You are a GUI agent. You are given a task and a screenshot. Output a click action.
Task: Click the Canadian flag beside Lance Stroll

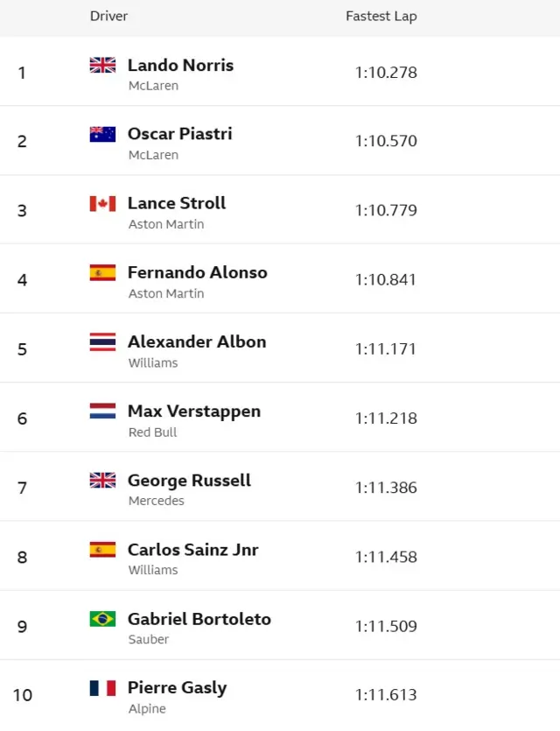(102, 204)
